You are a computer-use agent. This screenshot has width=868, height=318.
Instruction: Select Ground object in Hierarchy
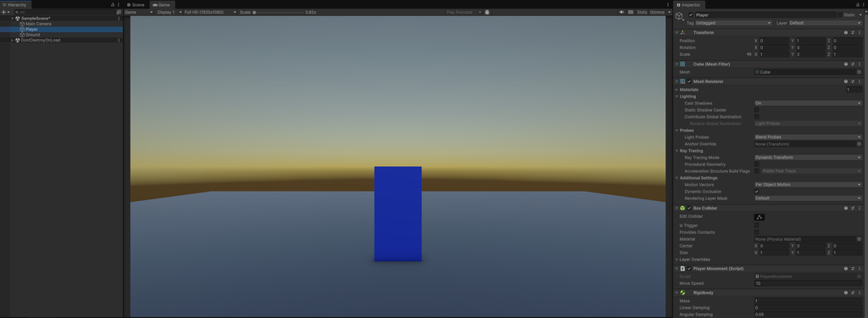33,35
